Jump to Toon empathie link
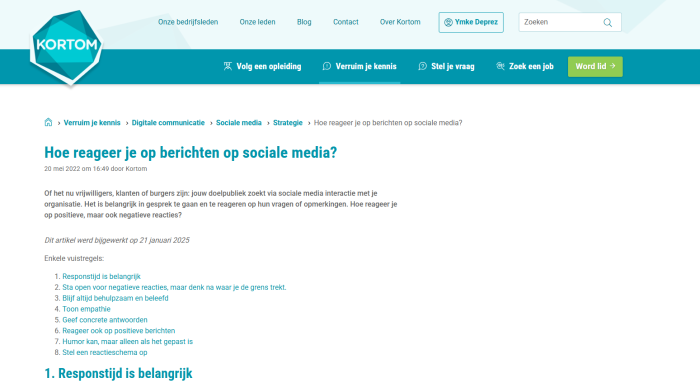This screenshot has height=392, width=700. point(86,309)
